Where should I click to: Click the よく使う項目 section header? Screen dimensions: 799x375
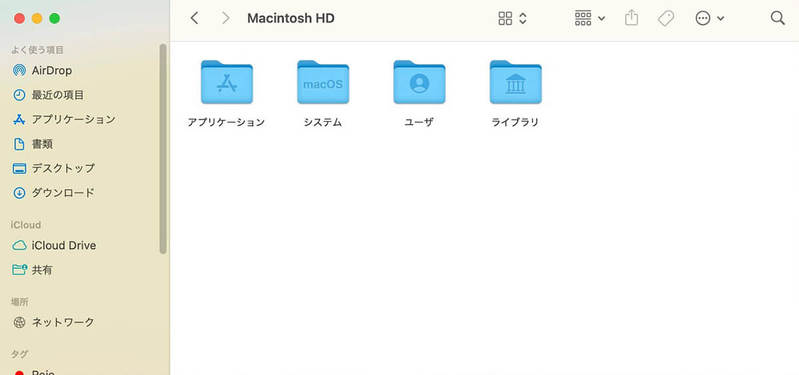tap(37, 50)
